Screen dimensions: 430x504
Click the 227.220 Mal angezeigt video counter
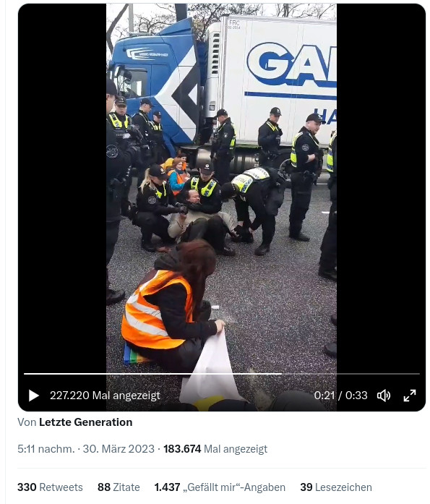105,396
